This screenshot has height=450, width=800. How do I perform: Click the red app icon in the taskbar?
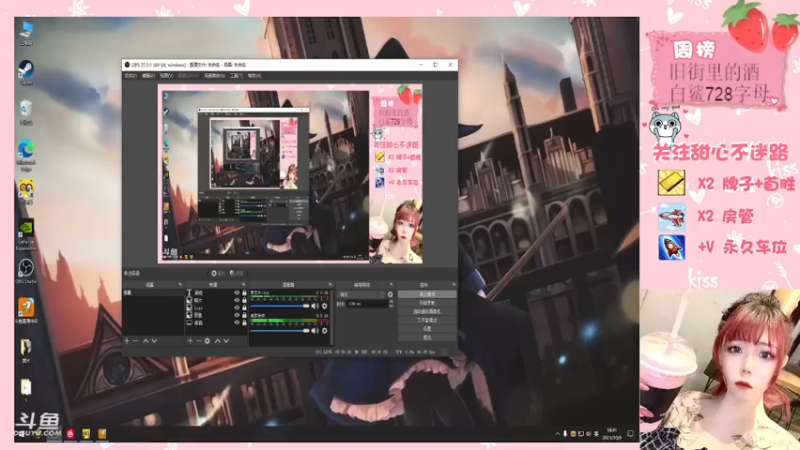point(70,433)
